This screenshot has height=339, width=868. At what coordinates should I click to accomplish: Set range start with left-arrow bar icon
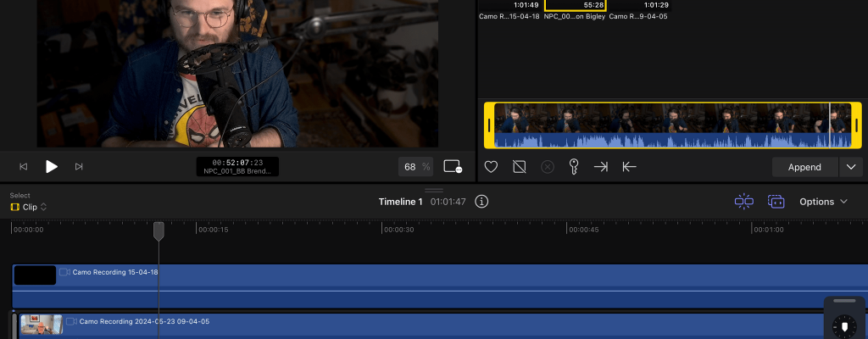[x=629, y=167]
